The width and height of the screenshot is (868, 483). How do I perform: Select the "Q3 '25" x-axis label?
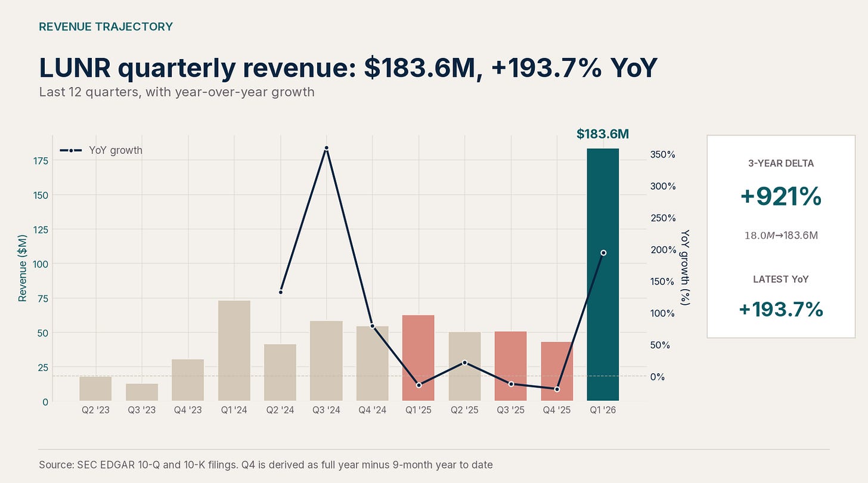511,411
